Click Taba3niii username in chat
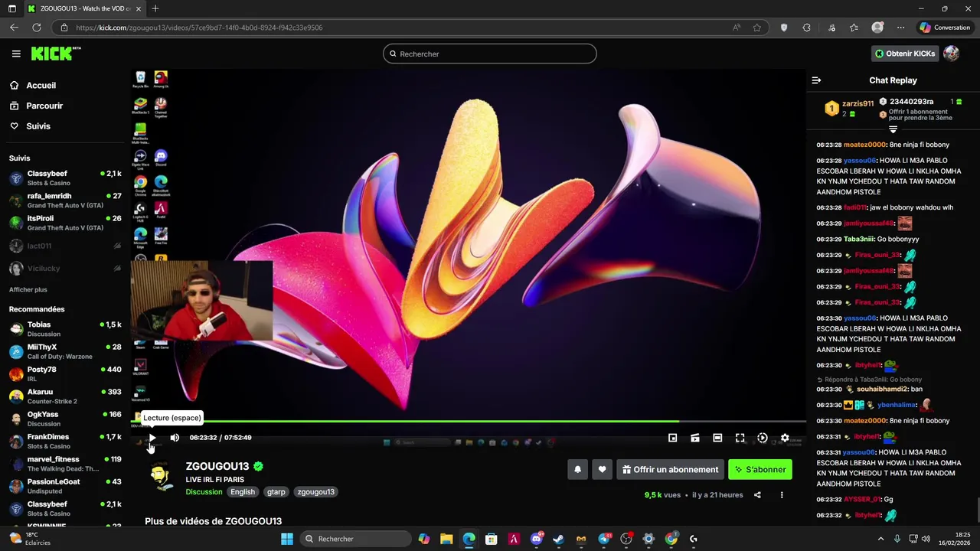The height and width of the screenshot is (551, 980). [x=858, y=240]
